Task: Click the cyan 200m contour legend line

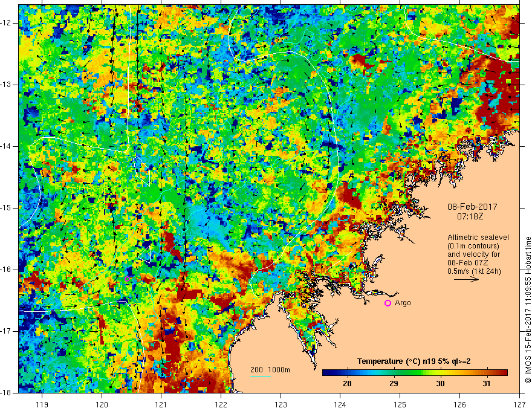Action: point(261,376)
